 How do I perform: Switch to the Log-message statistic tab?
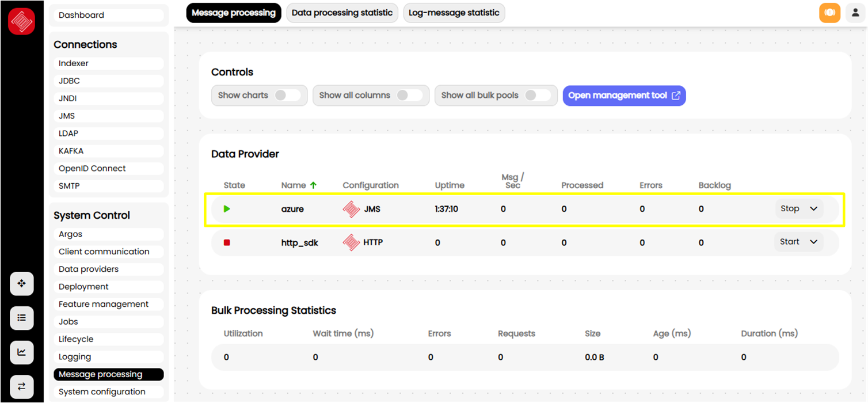point(454,13)
